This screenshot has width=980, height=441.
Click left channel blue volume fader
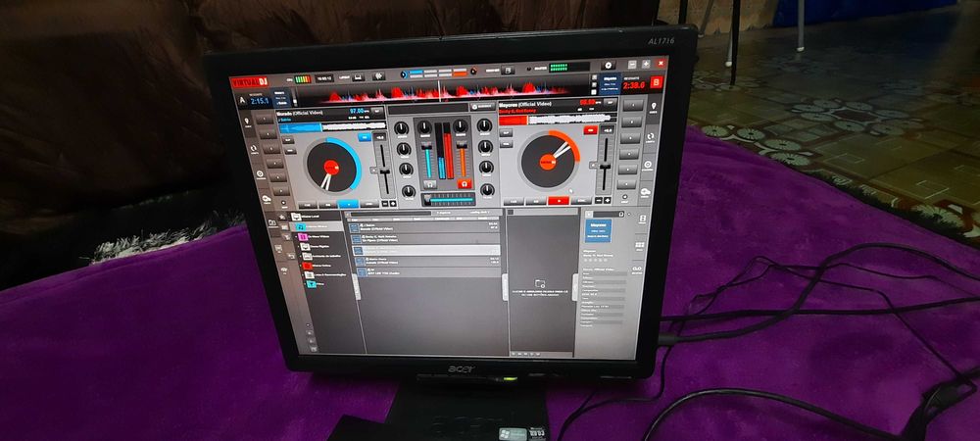pos(426,148)
